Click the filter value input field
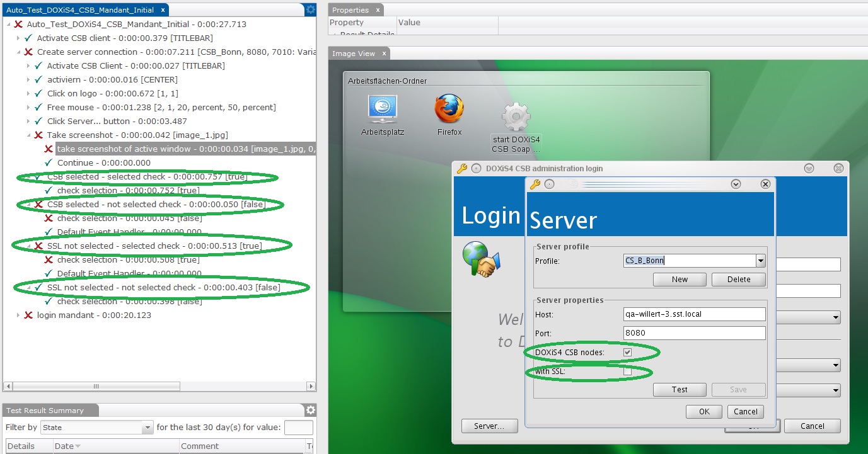Image resolution: width=868 pixels, height=454 pixels. point(299,428)
